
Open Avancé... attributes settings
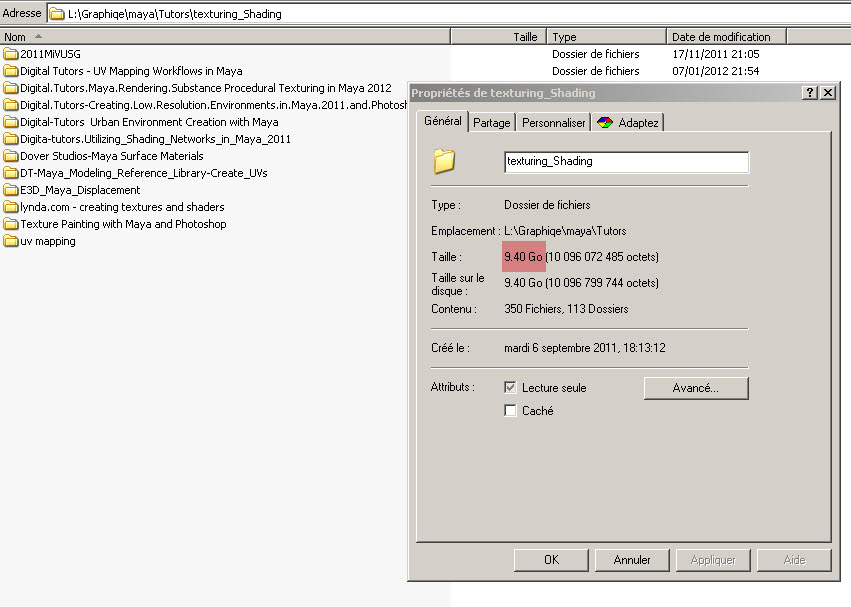(696, 388)
